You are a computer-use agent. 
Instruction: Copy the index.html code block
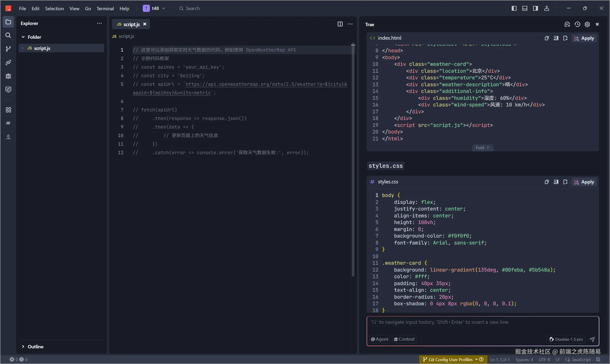[546, 38]
